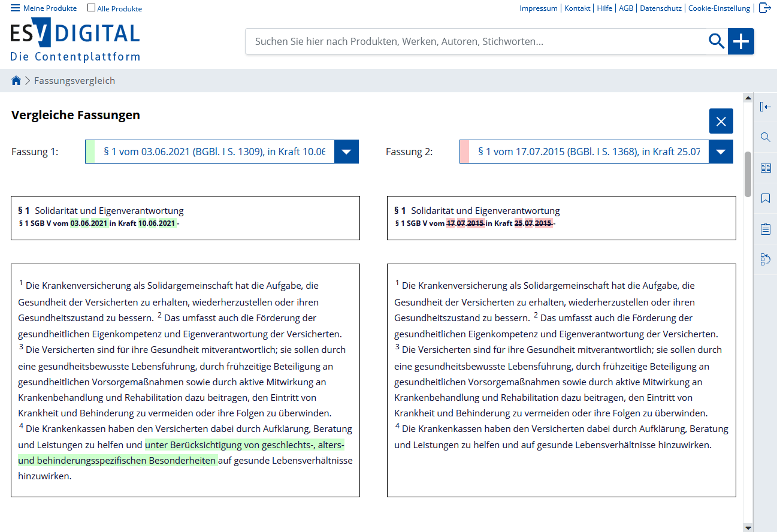Click the sidebar search magnifier icon
The height and width of the screenshot is (532, 777).
pyautogui.click(x=765, y=137)
